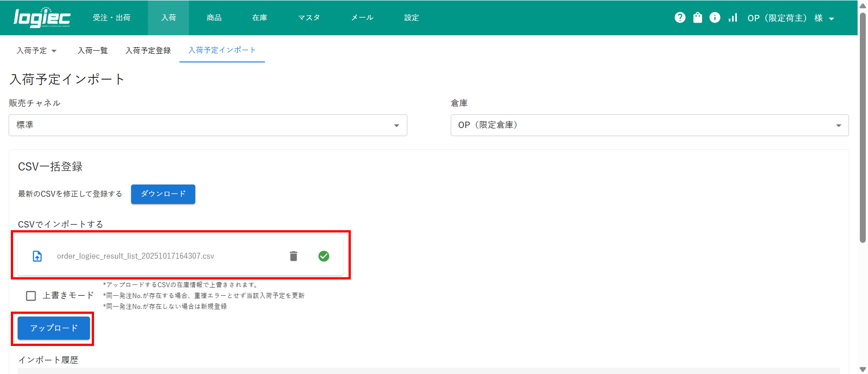Enable the 上書きモード checkbox

(x=31, y=296)
